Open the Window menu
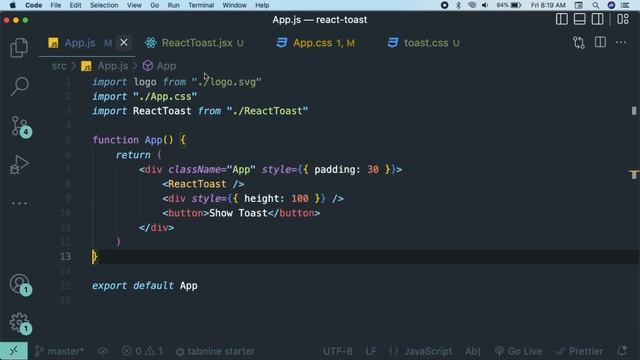This screenshot has height=360, width=640. click(x=234, y=5)
